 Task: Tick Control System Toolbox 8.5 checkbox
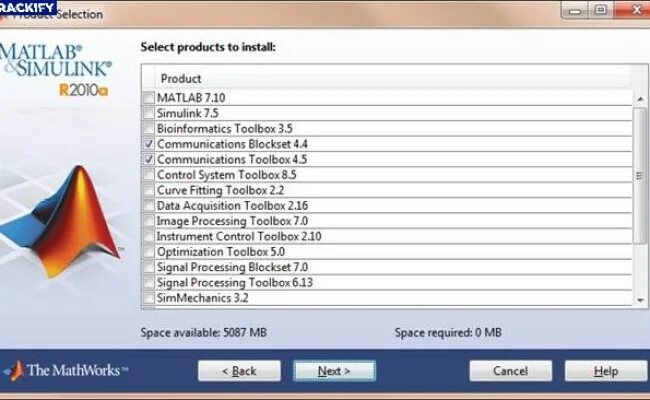coord(148,175)
